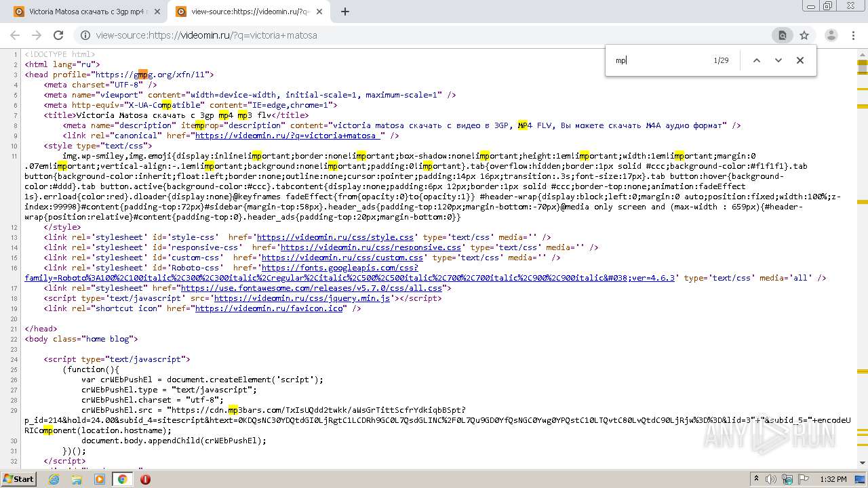Click the document.body.appendChild line

click(174, 441)
